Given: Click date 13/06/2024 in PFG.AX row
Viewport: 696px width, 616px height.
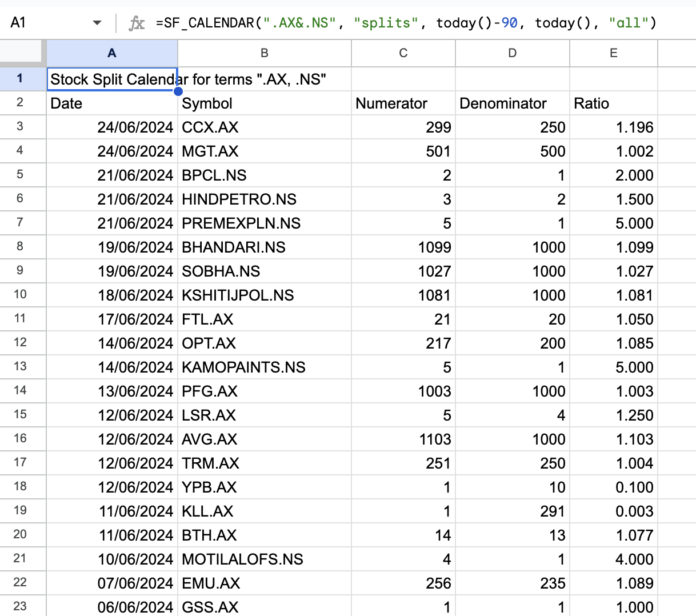Looking at the screenshot, I should 112,391.
